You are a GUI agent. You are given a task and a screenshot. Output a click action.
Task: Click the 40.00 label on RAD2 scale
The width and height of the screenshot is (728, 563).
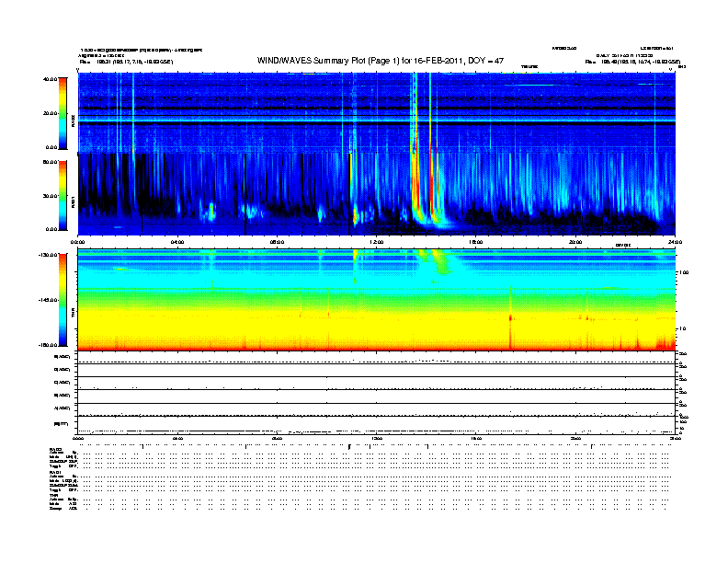[x=50, y=79]
